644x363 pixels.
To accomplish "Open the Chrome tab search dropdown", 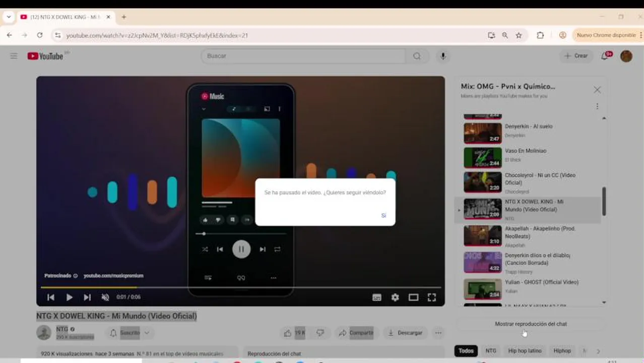I will tap(9, 17).
